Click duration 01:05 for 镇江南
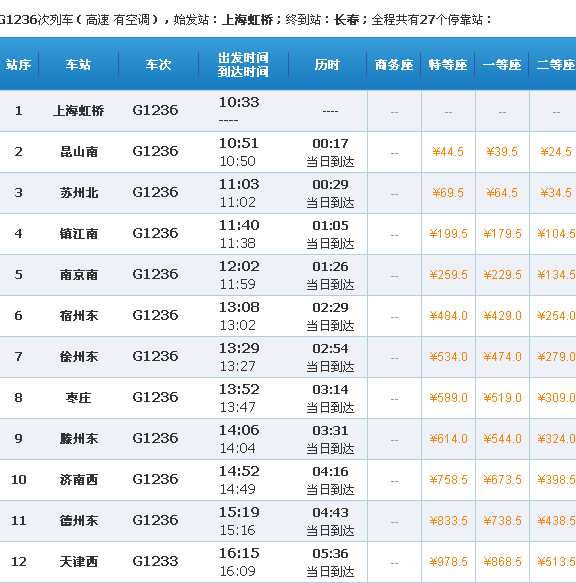 click(330, 225)
